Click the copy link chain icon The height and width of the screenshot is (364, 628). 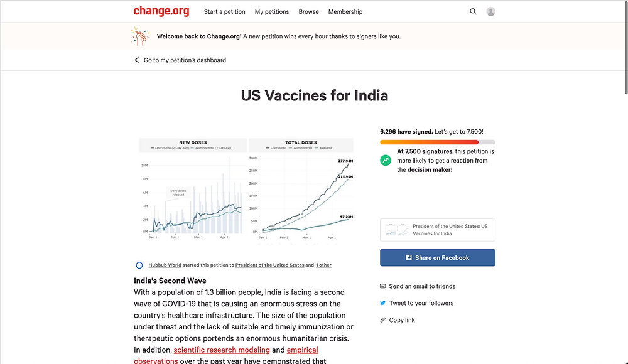tap(382, 320)
